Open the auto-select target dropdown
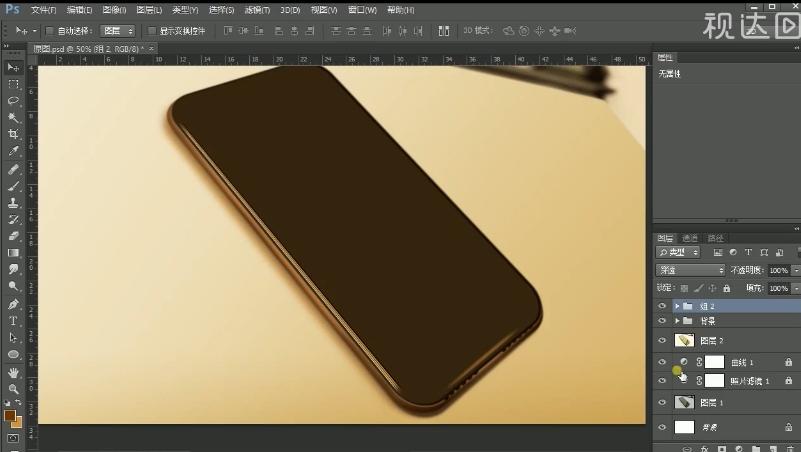 (x=118, y=31)
